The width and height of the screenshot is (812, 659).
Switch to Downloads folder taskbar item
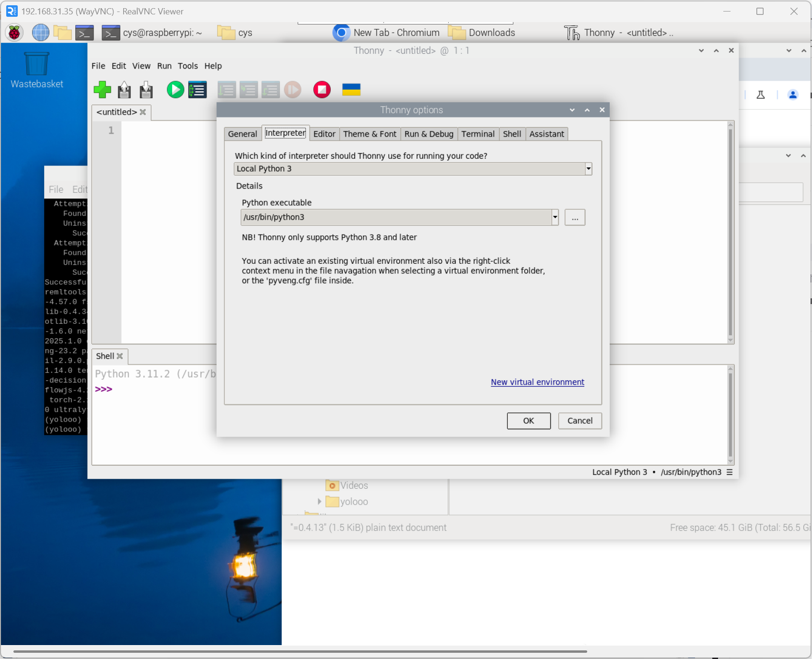482,33
